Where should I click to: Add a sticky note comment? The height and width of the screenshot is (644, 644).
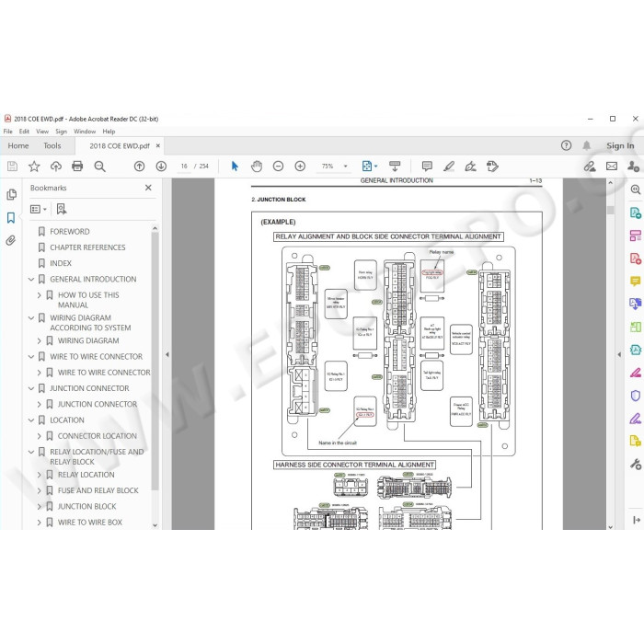pyautogui.click(x=427, y=167)
